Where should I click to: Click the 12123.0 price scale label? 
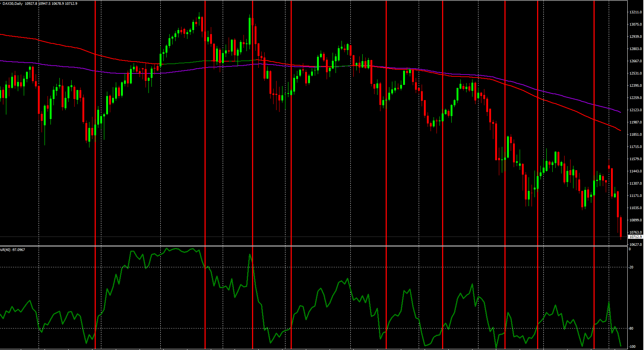(635, 110)
